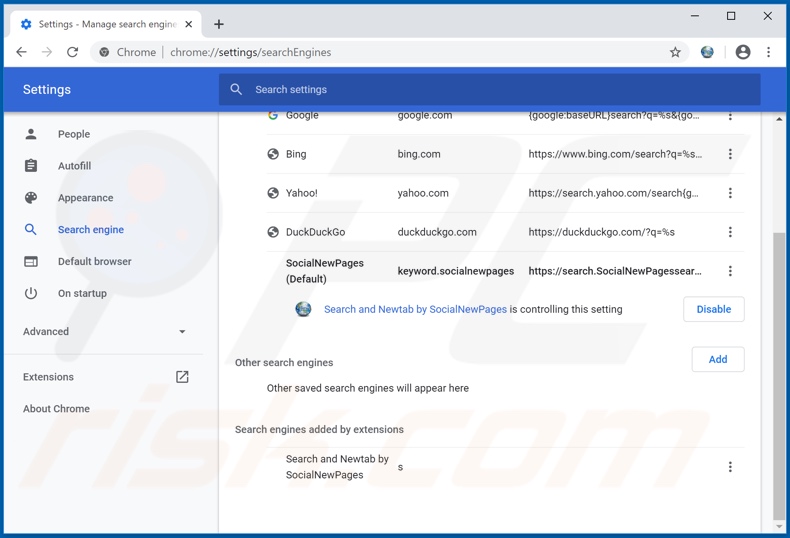Screen dimensions: 790x538
Task: Open more actions for Yahoo! search engine
Action: (730, 193)
